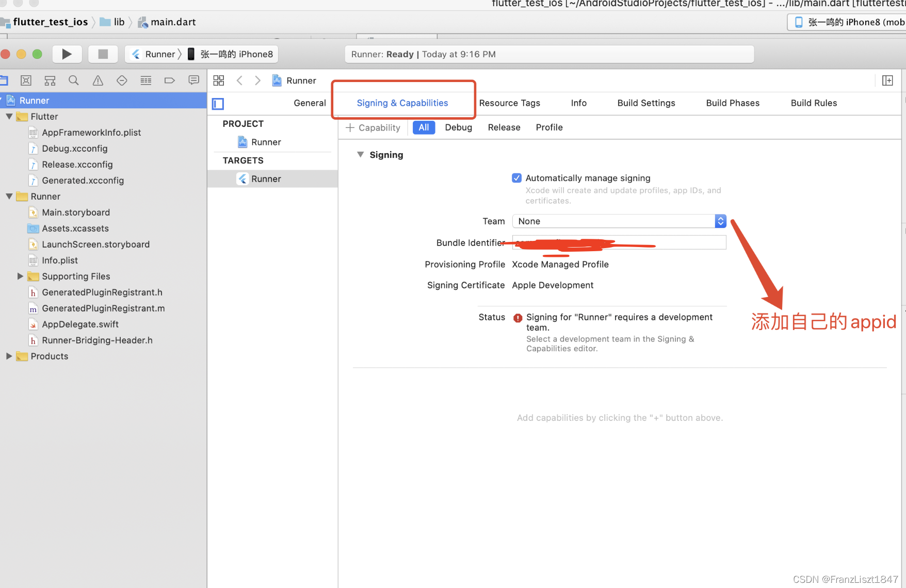This screenshot has height=588, width=906.
Task: Open the project navigator folder icon
Action: (x=4, y=80)
